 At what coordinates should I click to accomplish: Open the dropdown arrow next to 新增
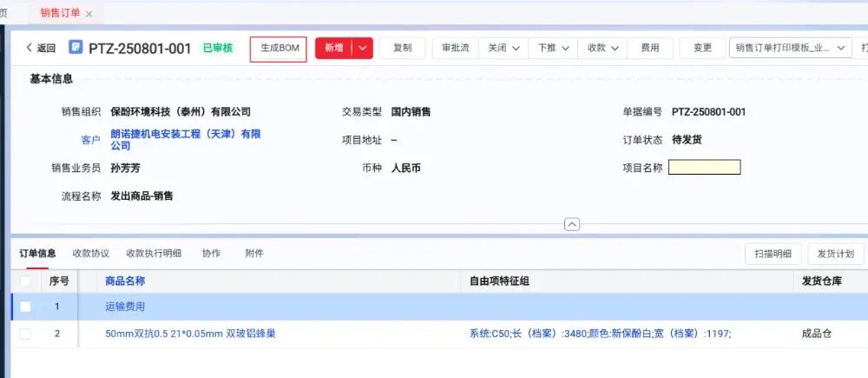(x=363, y=48)
